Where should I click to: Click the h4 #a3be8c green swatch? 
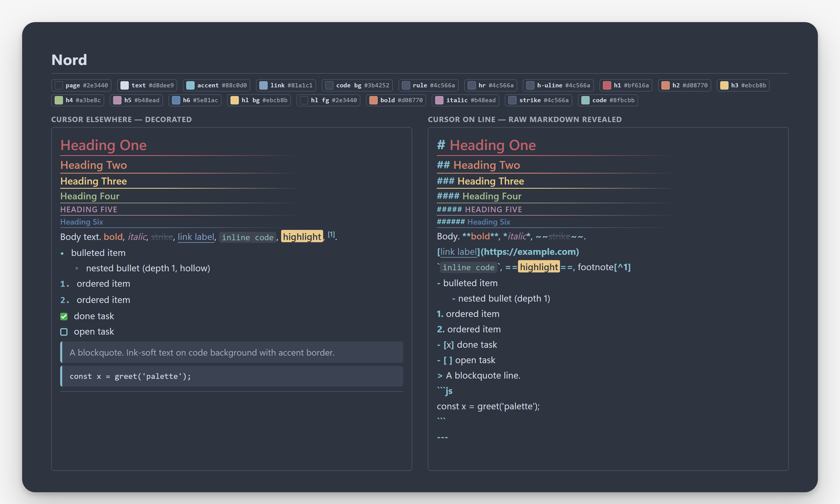point(78,100)
